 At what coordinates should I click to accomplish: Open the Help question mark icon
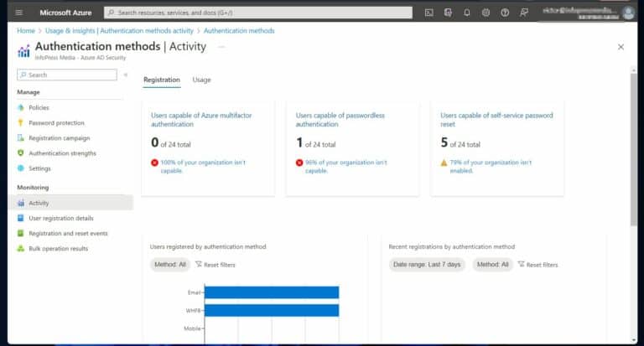click(505, 13)
